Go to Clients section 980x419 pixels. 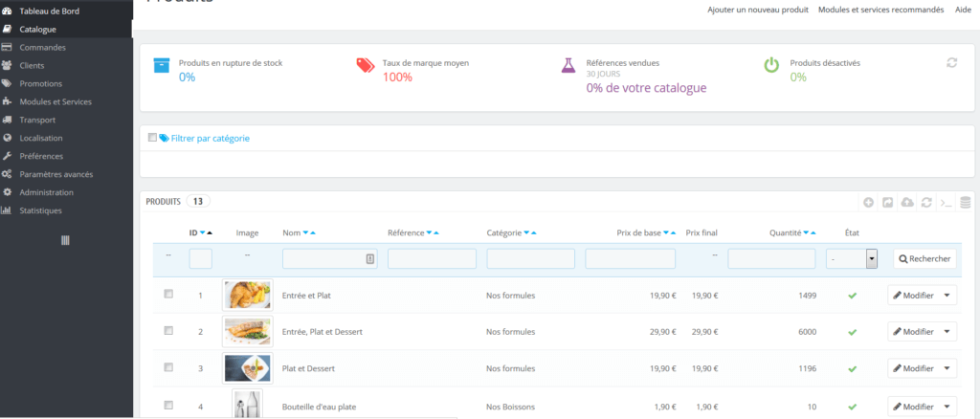pyautogui.click(x=32, y=66)
